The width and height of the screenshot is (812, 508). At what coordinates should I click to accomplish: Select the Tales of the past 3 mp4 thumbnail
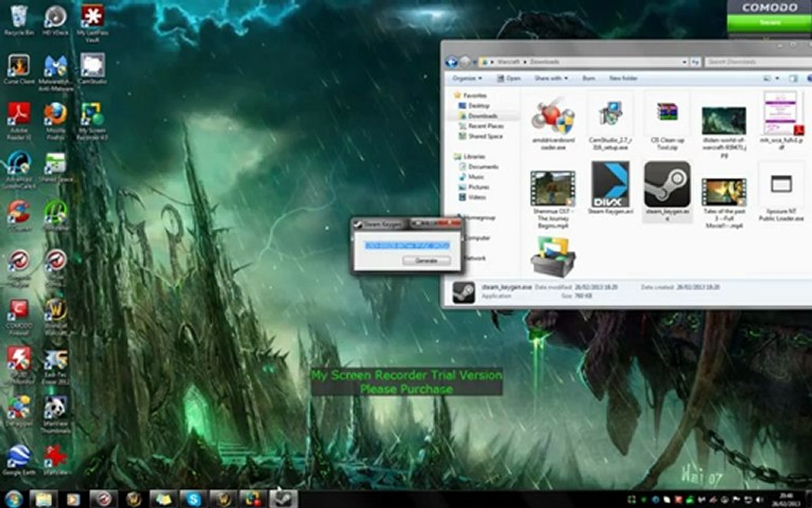[724, 203]
